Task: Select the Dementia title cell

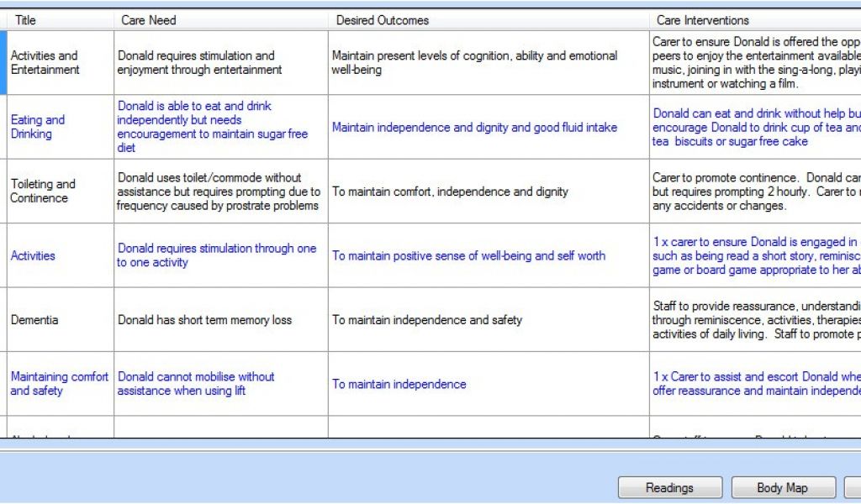Action: pyautogui.click(x=34, y=319)
